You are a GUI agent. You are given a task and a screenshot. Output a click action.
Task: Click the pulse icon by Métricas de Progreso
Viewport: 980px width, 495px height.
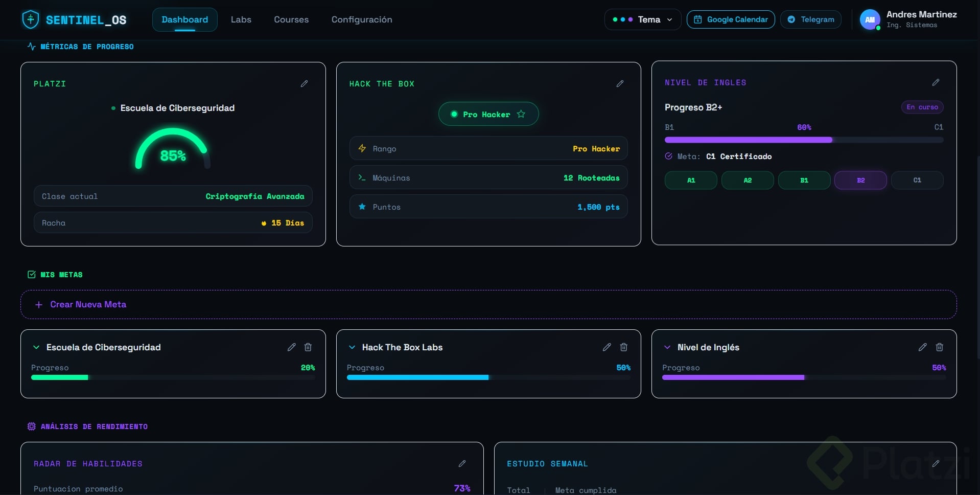(31, 47)
